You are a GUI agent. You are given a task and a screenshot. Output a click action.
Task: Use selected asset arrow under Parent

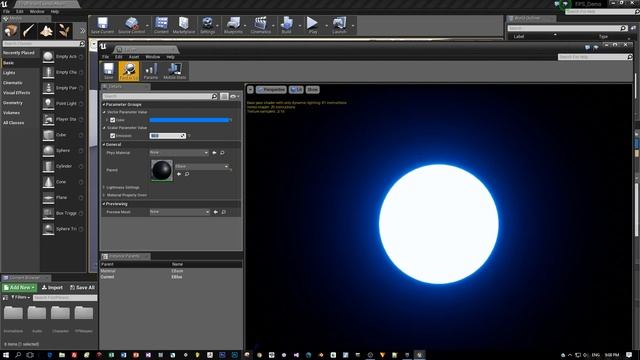click(x=179, y=174)
